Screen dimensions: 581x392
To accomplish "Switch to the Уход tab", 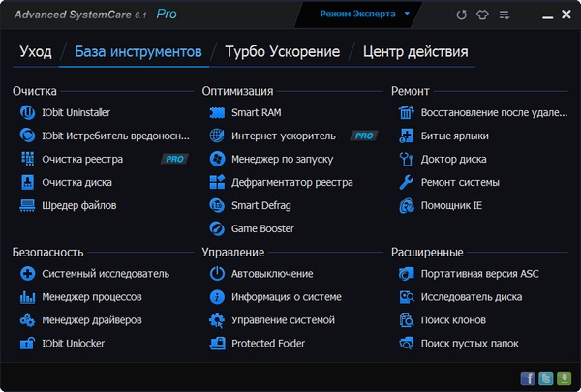I will tap(35, 52).
